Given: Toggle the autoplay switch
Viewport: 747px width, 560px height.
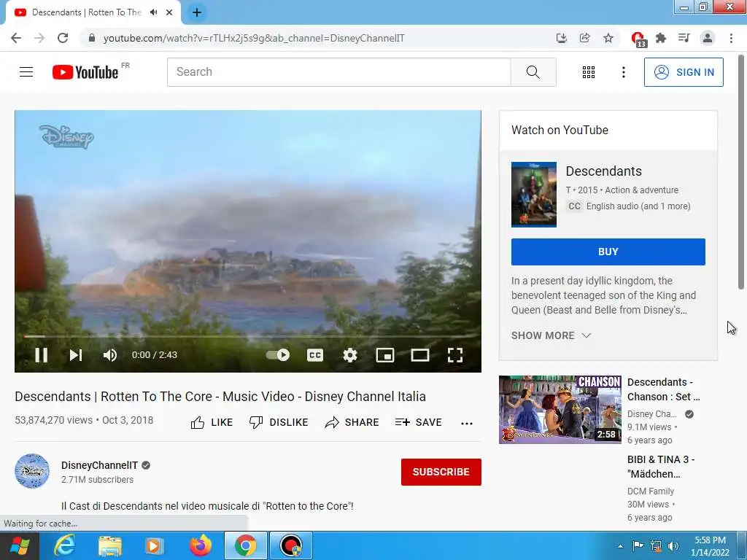Looking at the screenshot, I should click(x=278, y=355).
